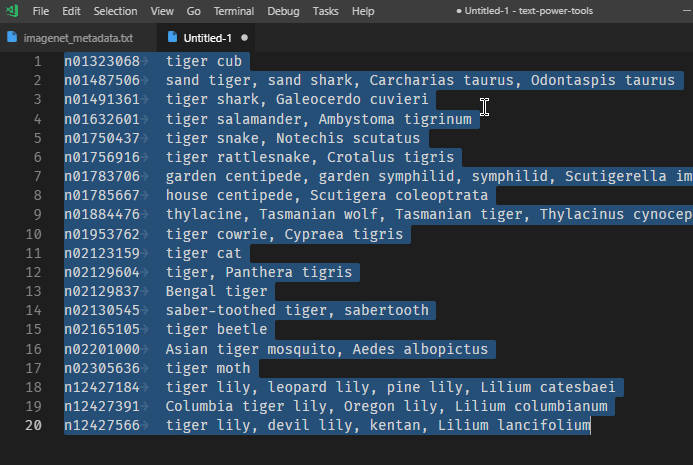
Task: Open the Edit menu
Action: 71,11
